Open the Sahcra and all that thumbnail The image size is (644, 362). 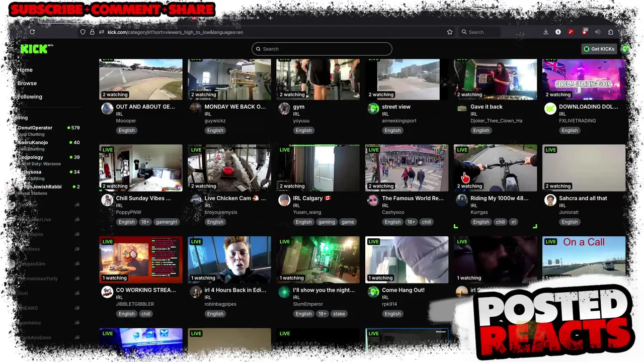(x=584, y=168)
